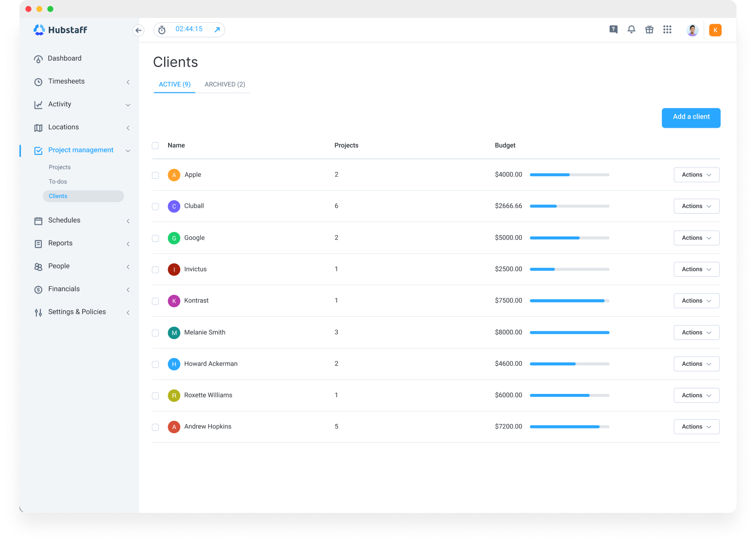
Task: Click the apps grid icon
Action: (667, 29)
